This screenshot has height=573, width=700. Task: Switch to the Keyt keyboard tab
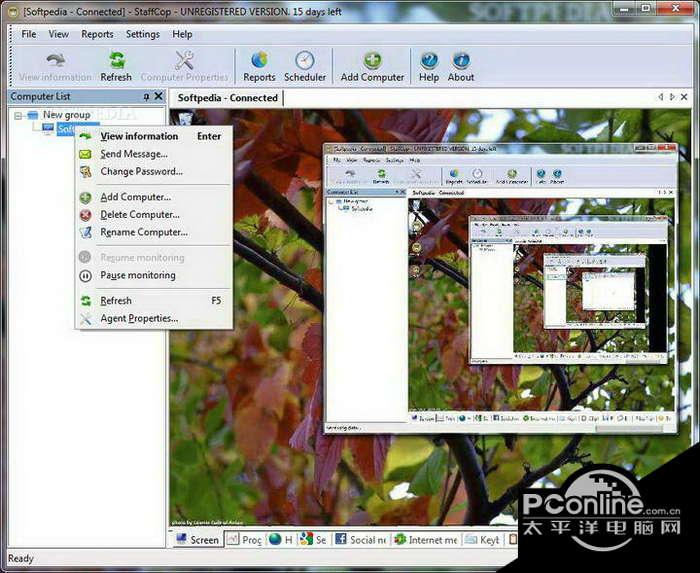[482, 540]
